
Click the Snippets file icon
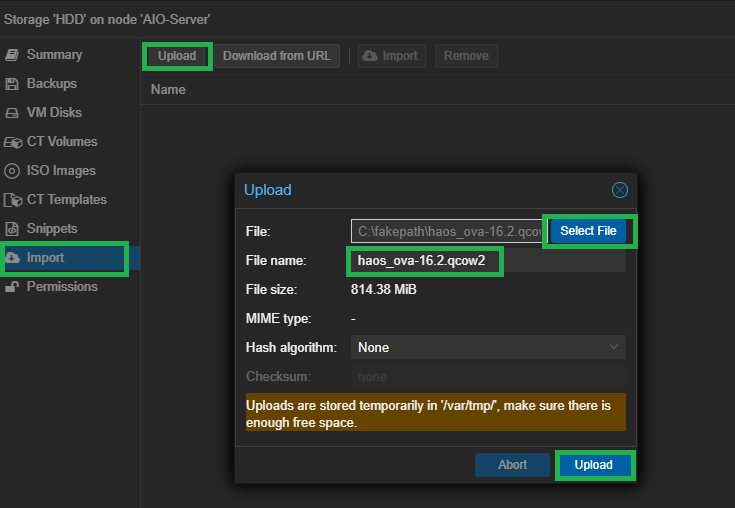pyautogui.click(x=12, y=229)
